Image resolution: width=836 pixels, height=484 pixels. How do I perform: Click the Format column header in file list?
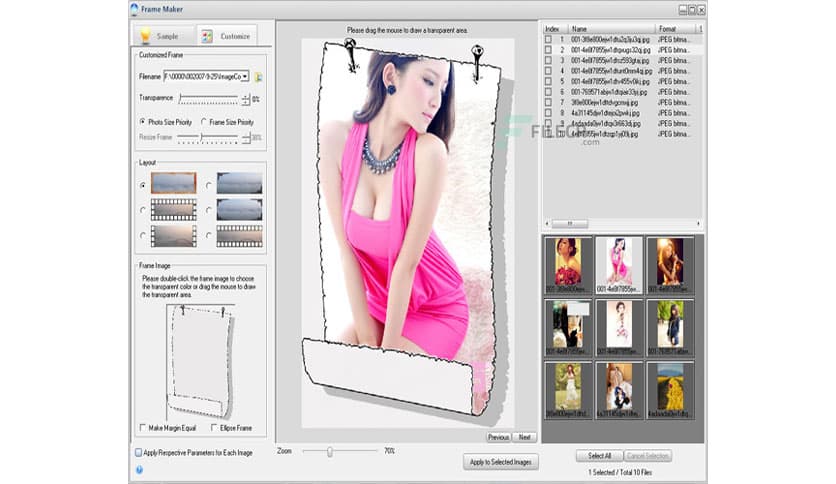click(668, 29)
